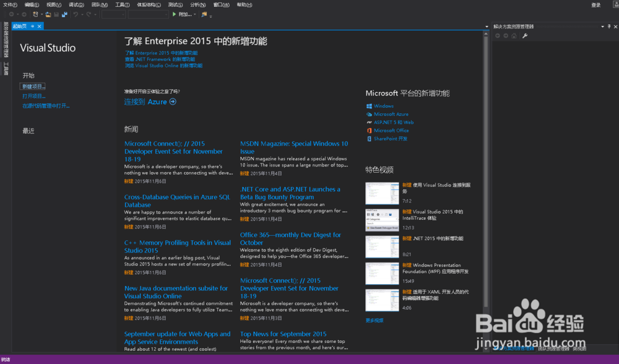Click the ASP.NET 5 和 Web icon
Screen dimensions: 619x364
point(369,123)
